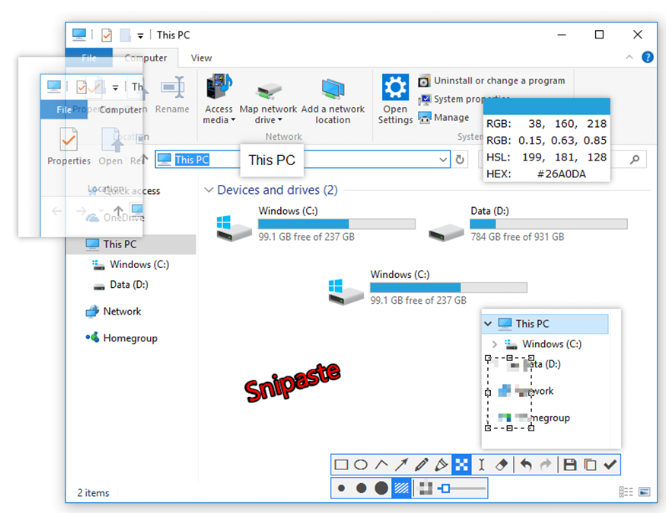The height and width of the screenshot is (513, 666).
Task: Click the new folder icon in title bar
Action: click(125, 35)
